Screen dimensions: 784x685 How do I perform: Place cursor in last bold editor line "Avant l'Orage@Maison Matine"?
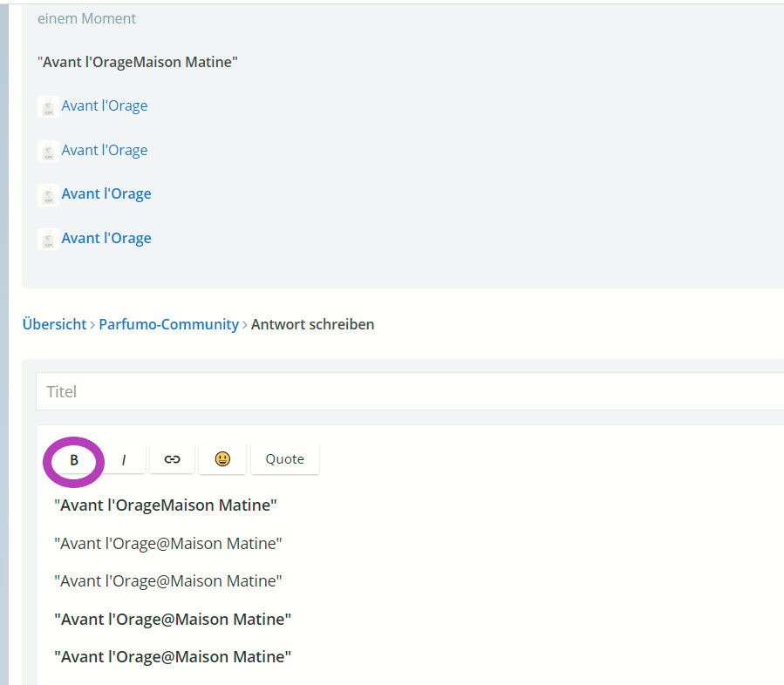(x=173, y=657)
